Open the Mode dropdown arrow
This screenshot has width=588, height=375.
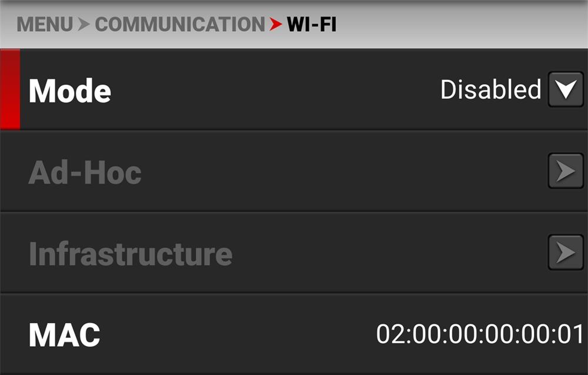[566, 89]
